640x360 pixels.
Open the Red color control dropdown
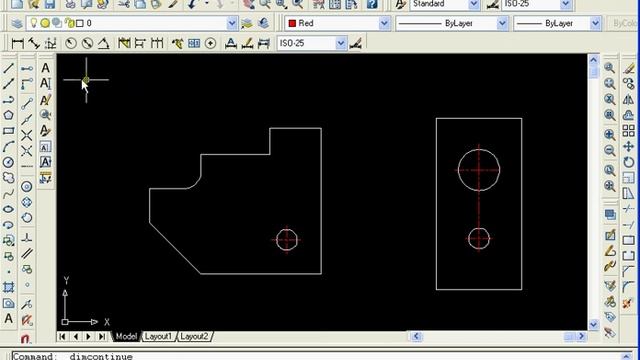coord(384,23)
